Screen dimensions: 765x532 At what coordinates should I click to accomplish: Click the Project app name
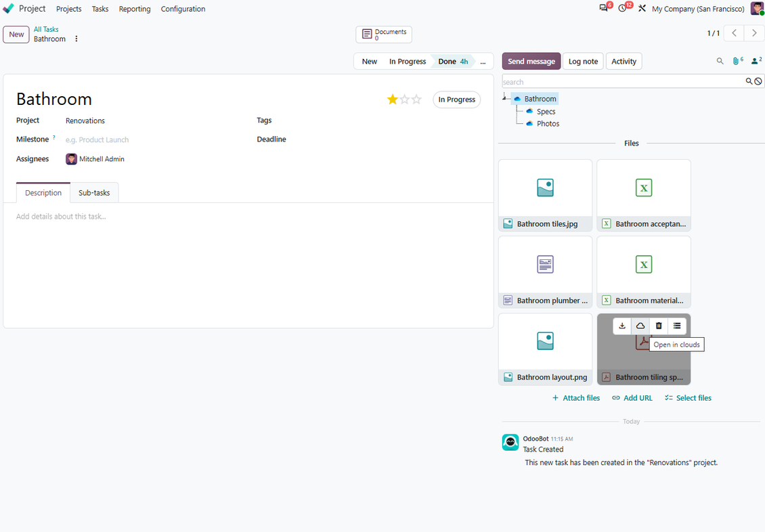[x=32, y=9]
